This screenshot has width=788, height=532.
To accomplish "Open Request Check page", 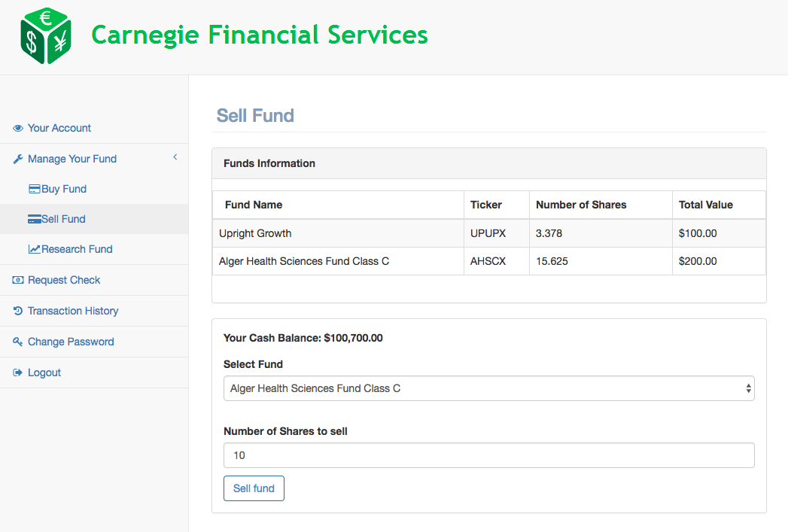I will tap(64, 280).
